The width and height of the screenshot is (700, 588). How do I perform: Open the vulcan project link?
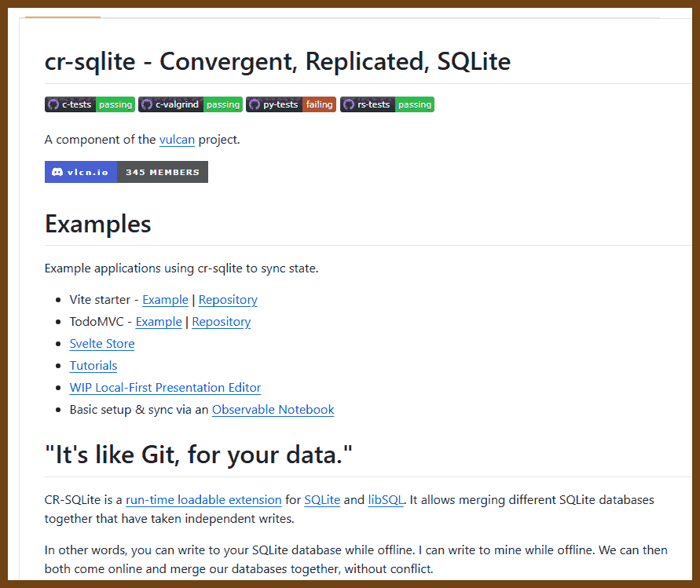click(177, 140)
